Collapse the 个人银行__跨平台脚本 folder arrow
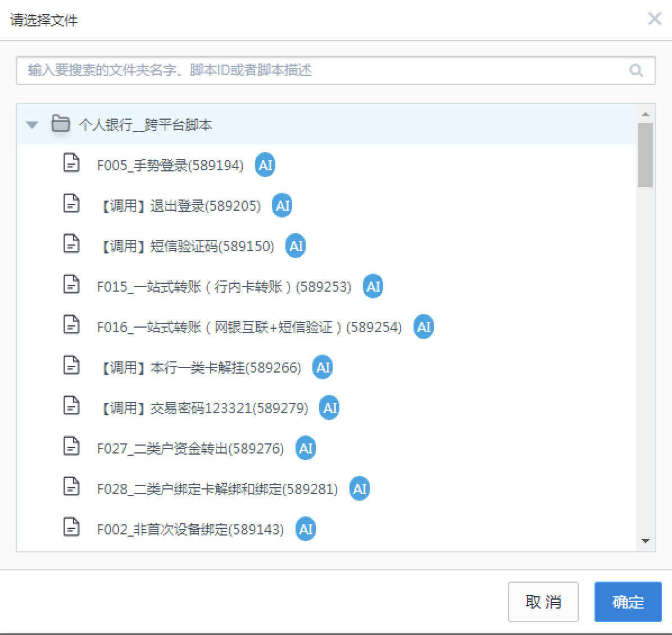 [32, 125]
